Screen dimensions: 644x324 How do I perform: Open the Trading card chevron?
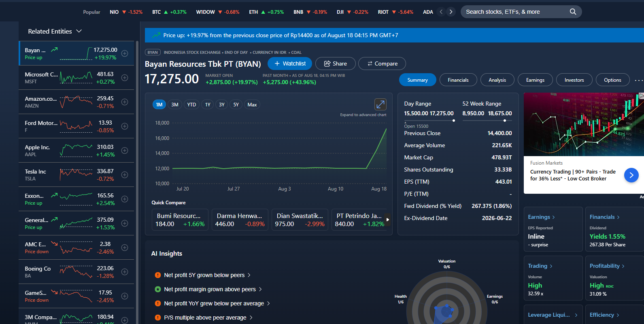[551, 266]
